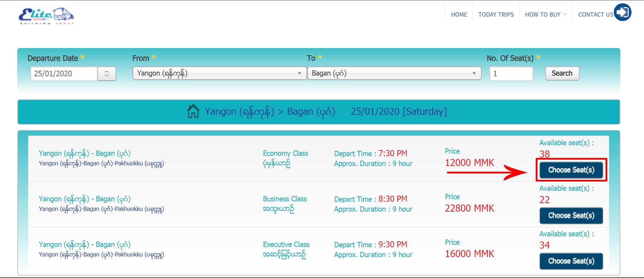
Task: Click the No. Of Seat(s) input field
Action: click(511, 74)
